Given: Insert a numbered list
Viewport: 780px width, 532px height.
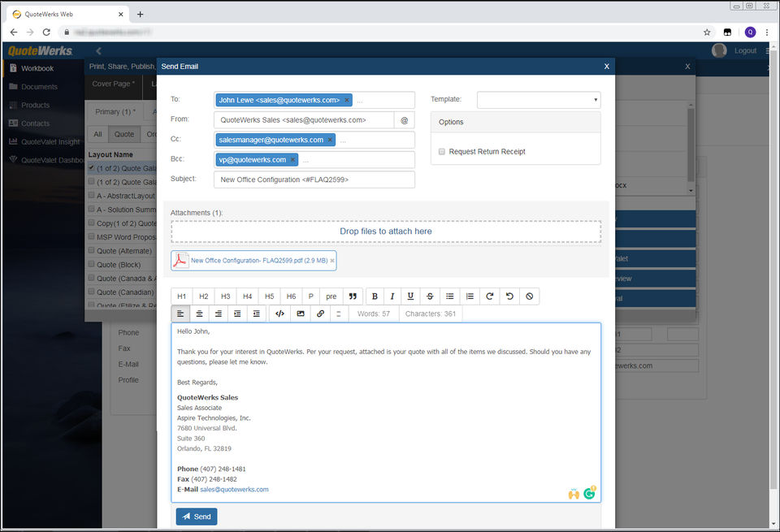Looking at the screenshot, I should pos(470,296).
